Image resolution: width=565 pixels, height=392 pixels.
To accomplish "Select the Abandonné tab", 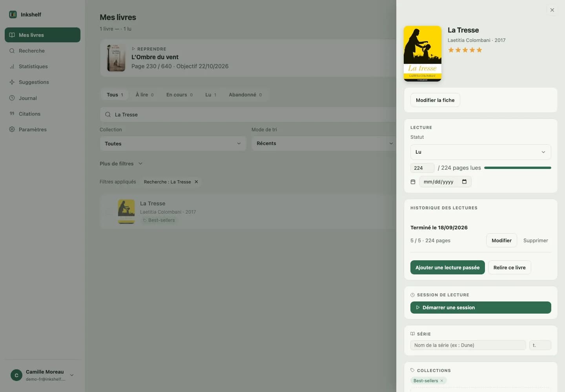I will (x=246, y=94).
